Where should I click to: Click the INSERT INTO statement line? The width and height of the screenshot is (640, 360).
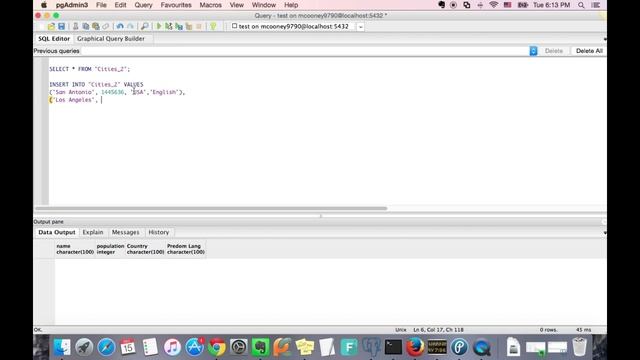point(96,84)
